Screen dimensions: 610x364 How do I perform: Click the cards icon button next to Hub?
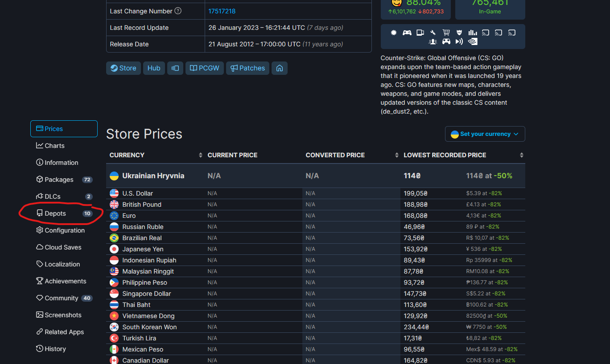coord(175,68)
